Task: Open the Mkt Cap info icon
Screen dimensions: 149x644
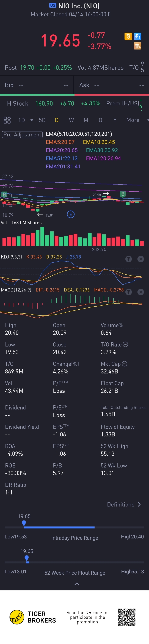Action: [x=125, y=364]
